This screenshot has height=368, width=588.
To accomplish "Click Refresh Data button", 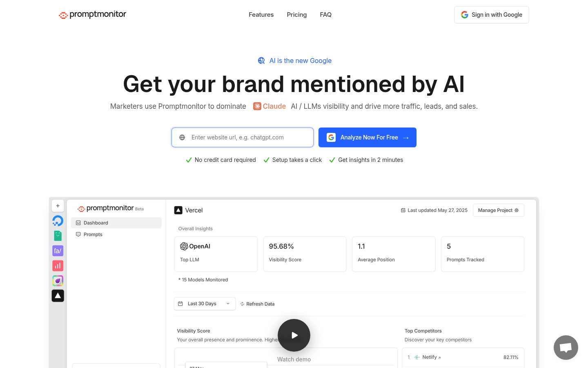I will click(257, 304).
